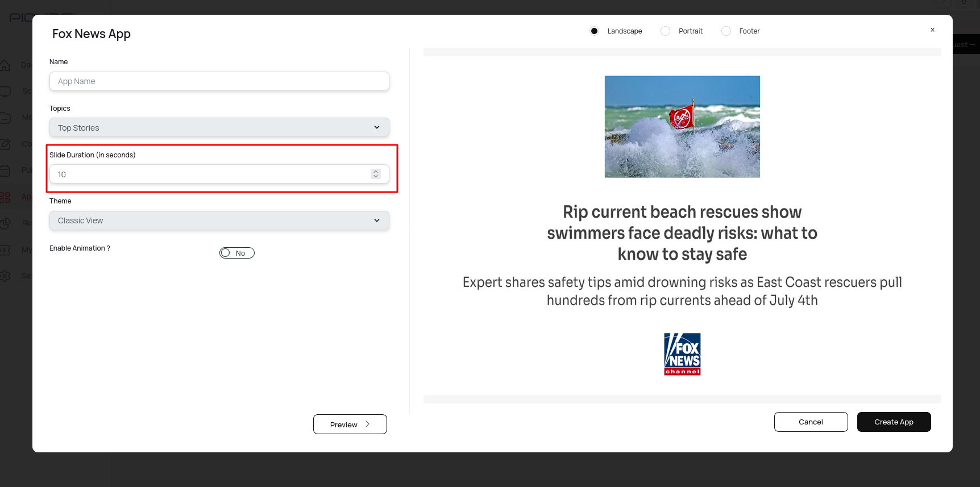Click the Fox News channel logo

click(682, 354)
